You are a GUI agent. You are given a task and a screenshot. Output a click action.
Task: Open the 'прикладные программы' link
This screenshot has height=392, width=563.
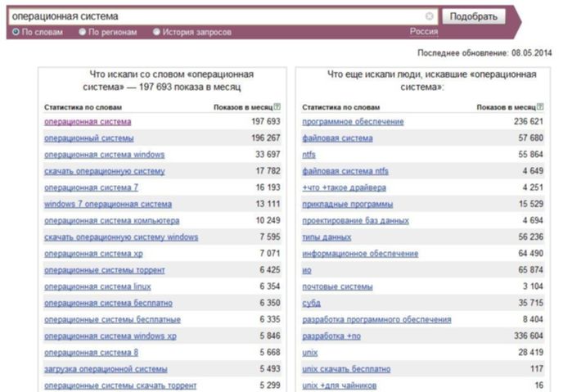click(347, 205)
